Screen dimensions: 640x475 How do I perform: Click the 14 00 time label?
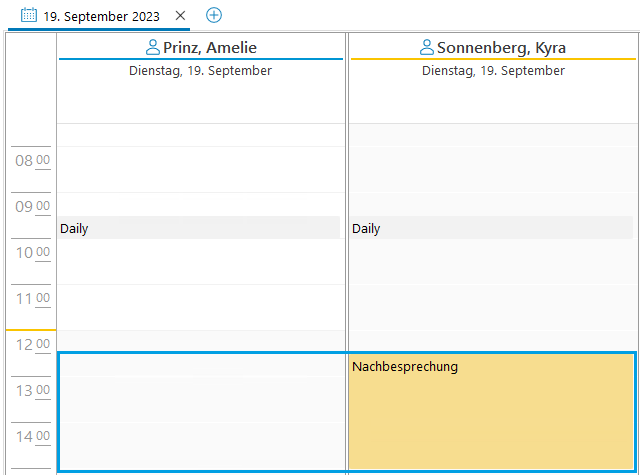(32, 436)
